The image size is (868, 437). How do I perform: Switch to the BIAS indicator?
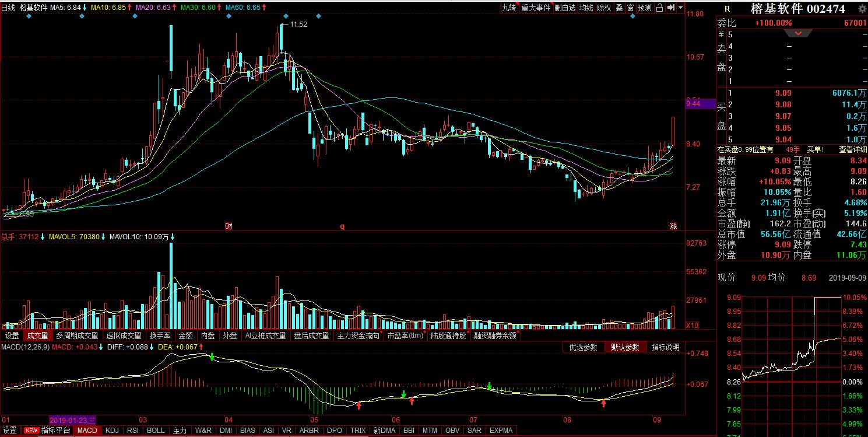[248, 431]
